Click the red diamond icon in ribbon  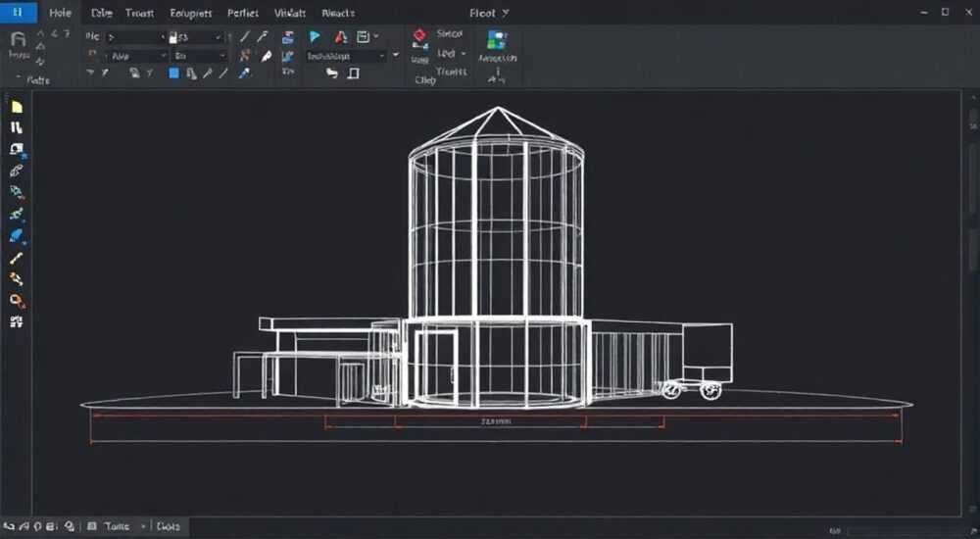tap(419, 37)
